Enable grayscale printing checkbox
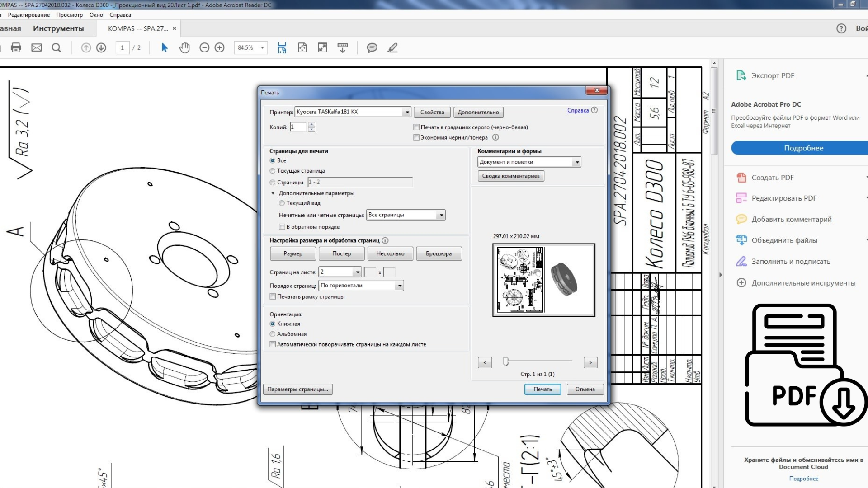Image resolution: width=868 pixels, height=488 pixels. click(x=416, y=127)
